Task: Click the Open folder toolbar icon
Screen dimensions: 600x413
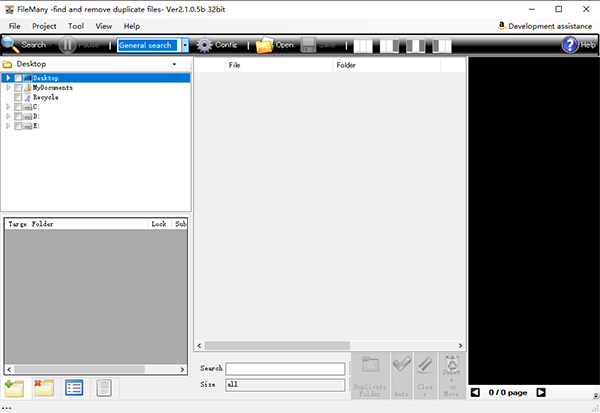Action: click(x=275, y=45)
